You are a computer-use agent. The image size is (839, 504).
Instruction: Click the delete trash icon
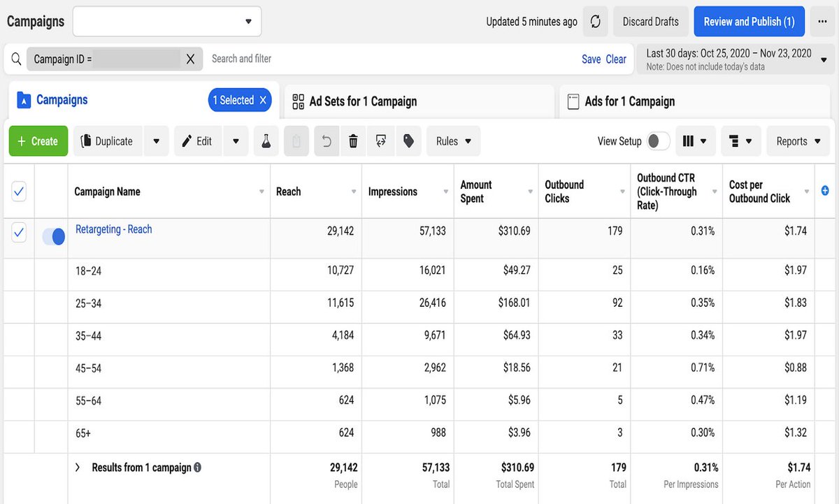click(353, 141)
